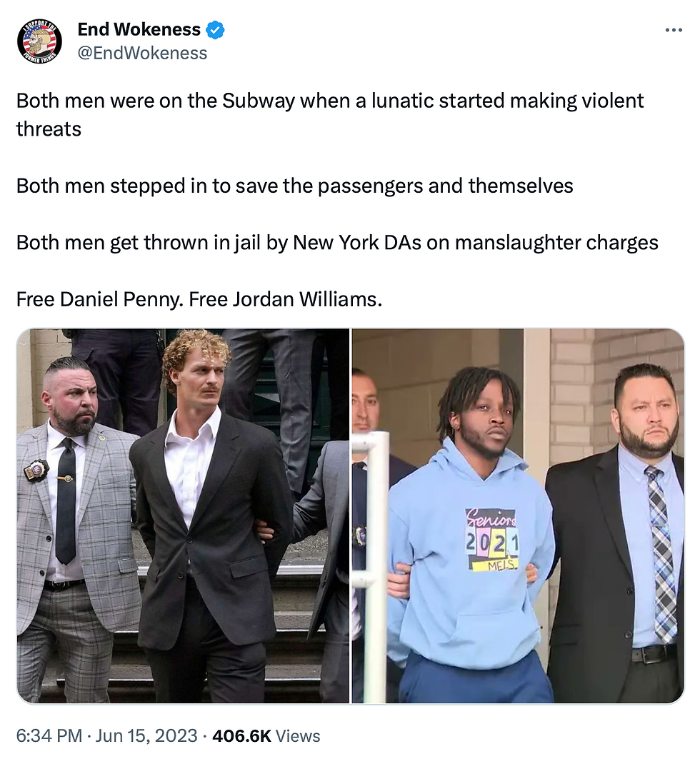Click the tweet text about Subway threats
This screenshot has height=759, width=700.
point(330,115)
